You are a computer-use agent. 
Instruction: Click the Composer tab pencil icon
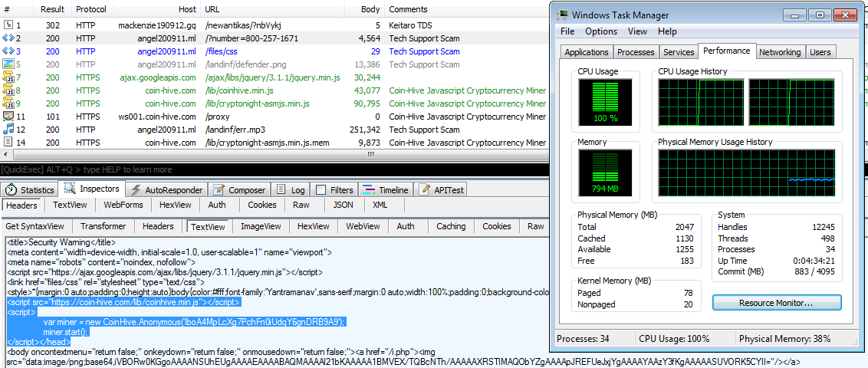coord(219,190)
